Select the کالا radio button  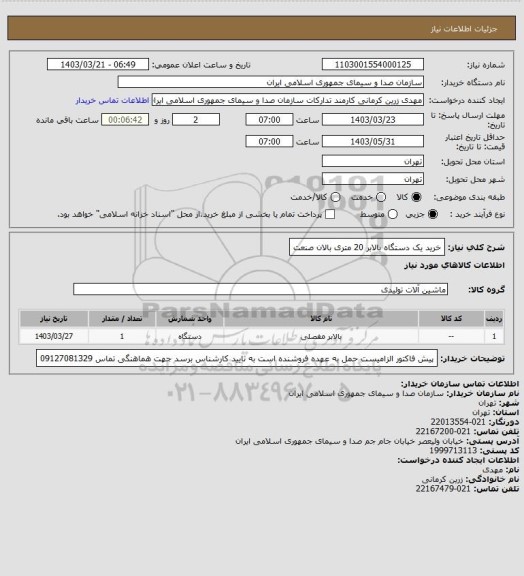pyautogui.click(x=416, y=197)
